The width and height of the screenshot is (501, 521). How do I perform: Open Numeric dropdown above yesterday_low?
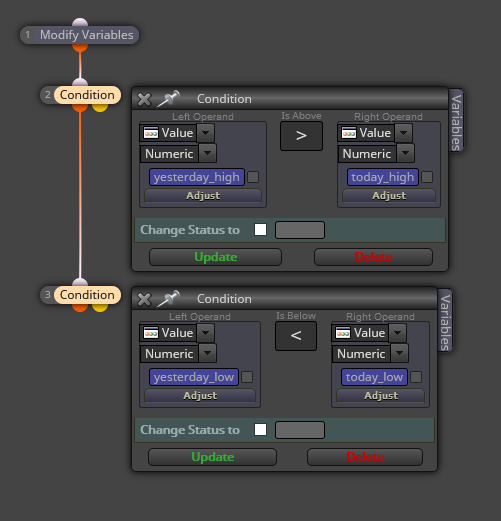(x=207, y=353)
